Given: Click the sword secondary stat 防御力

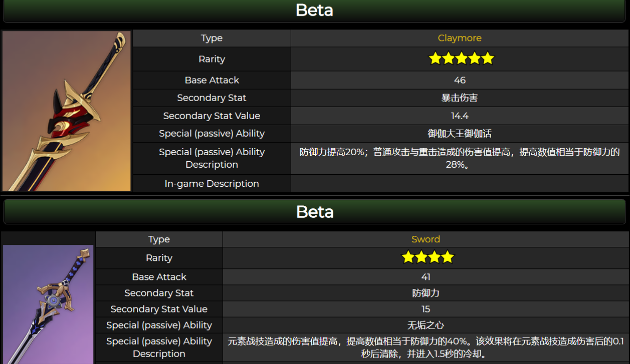Looking at the screenshot, I should point(426,293).
